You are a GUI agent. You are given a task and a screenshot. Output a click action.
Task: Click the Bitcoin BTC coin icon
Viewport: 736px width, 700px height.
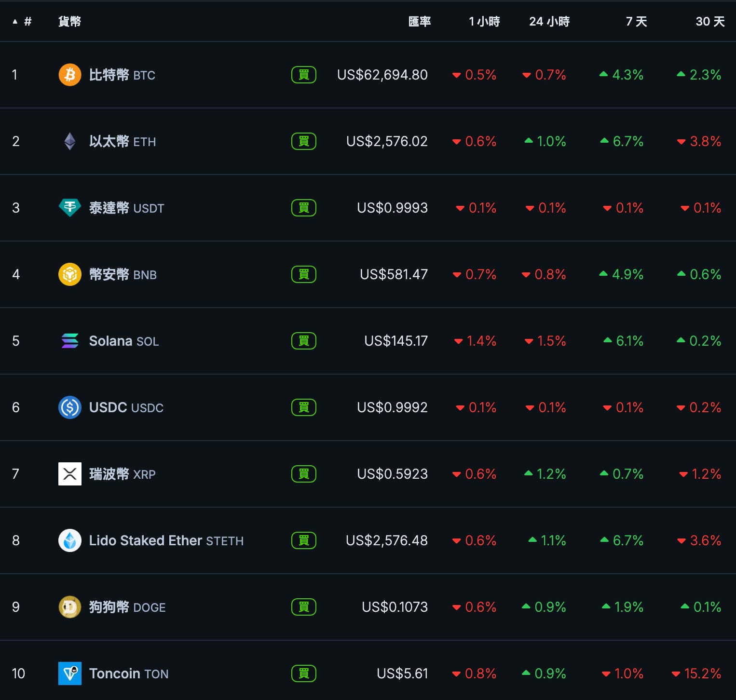(x=70, y=75)
